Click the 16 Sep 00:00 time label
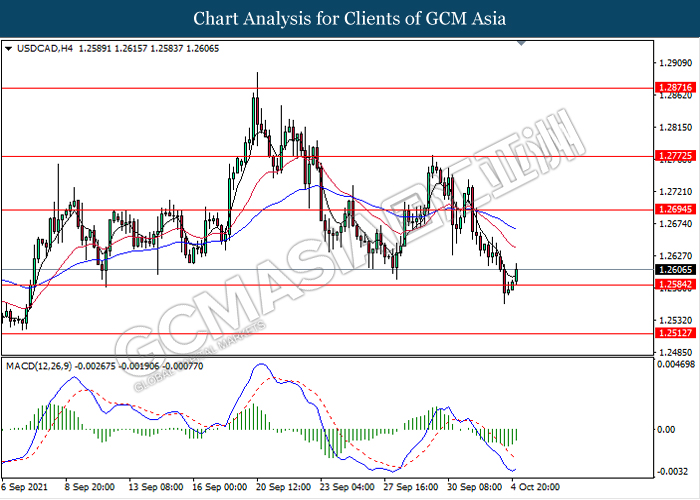700x500 pixels. pos(220,487)
